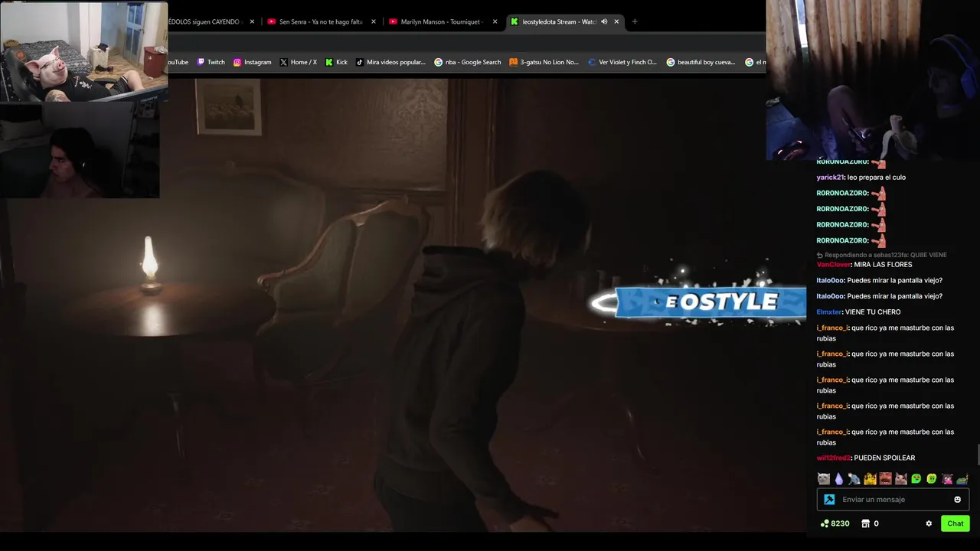Click username VanClover in chat

pyautogui.click(x=834, y=265)
